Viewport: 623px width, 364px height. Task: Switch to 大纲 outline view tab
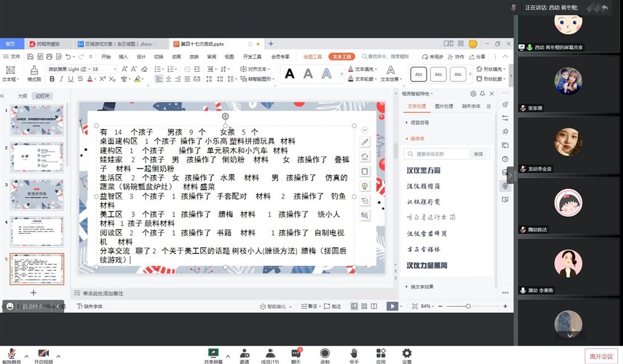point(23,96)
